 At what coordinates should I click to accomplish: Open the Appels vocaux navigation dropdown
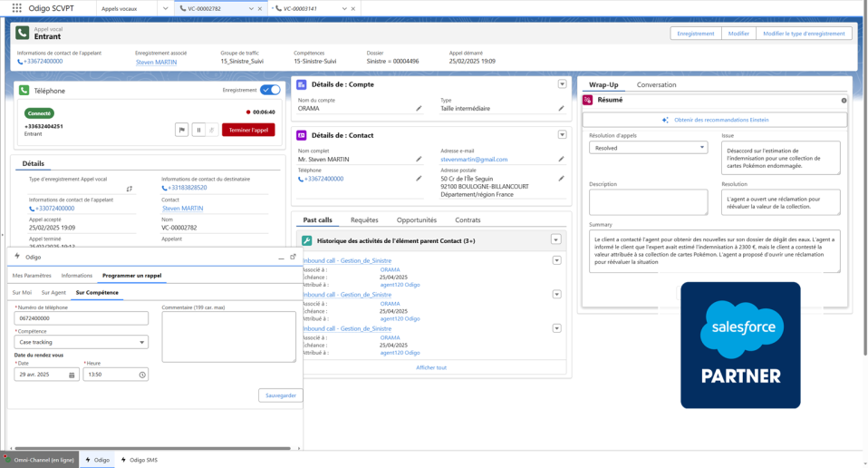[x=165, y=9]
